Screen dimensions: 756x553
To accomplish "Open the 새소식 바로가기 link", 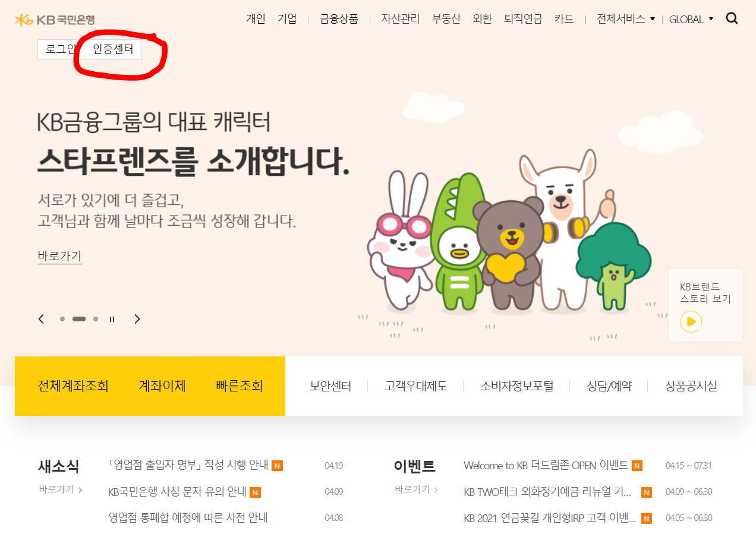I will [x=61, y=490].
